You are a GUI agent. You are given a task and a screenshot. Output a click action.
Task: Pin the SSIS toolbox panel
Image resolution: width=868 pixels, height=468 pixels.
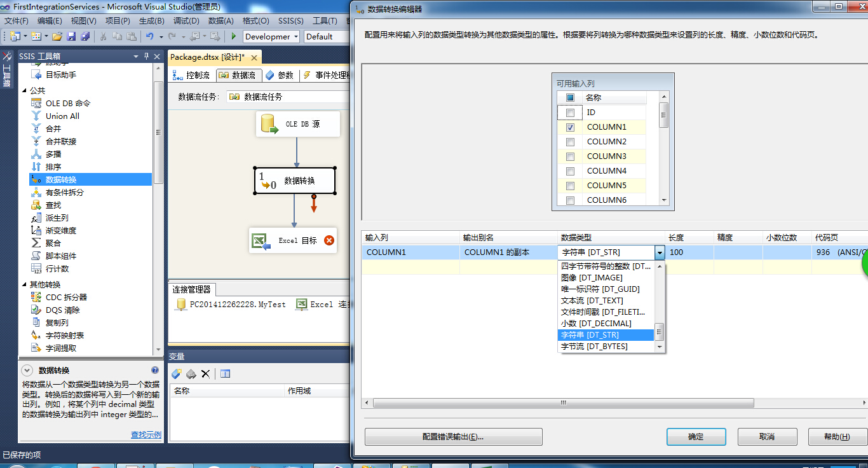point(146,56)
